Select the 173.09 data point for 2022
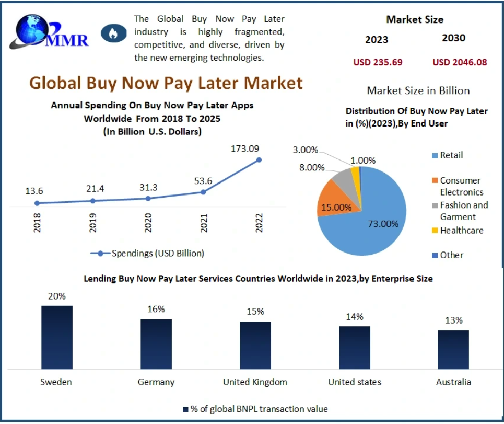504x424 pixels. coord(259,160)
